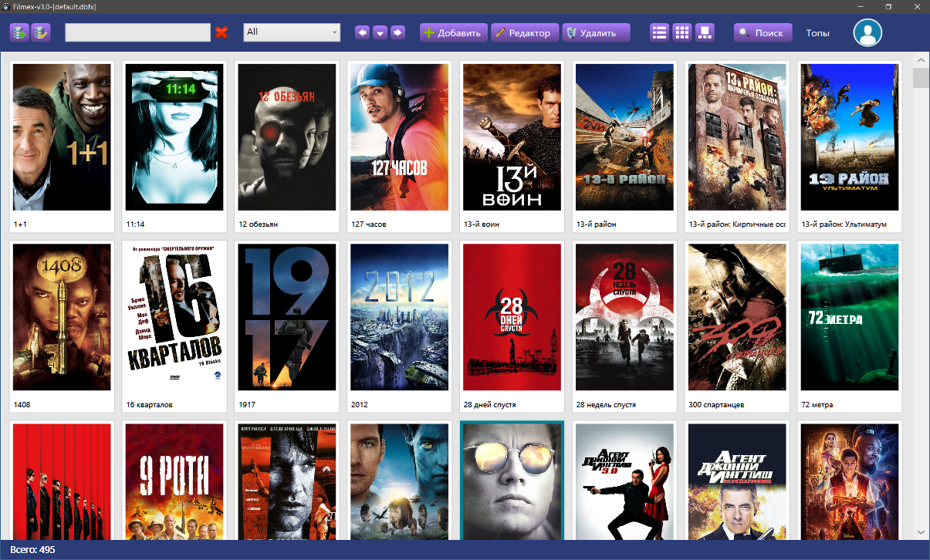
Task: Enable the compact tiles view mode
Action: click(705, 32)
